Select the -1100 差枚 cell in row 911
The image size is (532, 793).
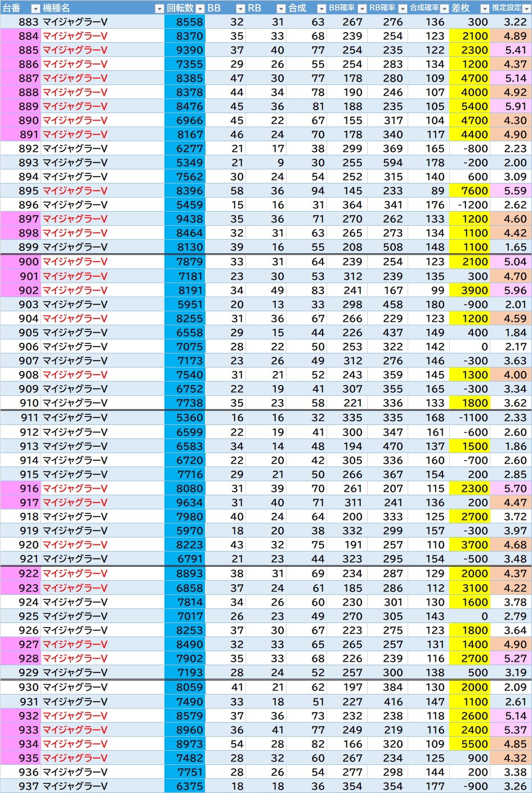470,418
